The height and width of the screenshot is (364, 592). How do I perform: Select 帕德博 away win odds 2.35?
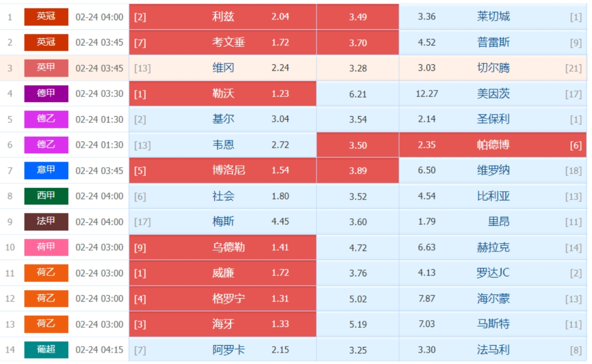[x=427, y=145]
